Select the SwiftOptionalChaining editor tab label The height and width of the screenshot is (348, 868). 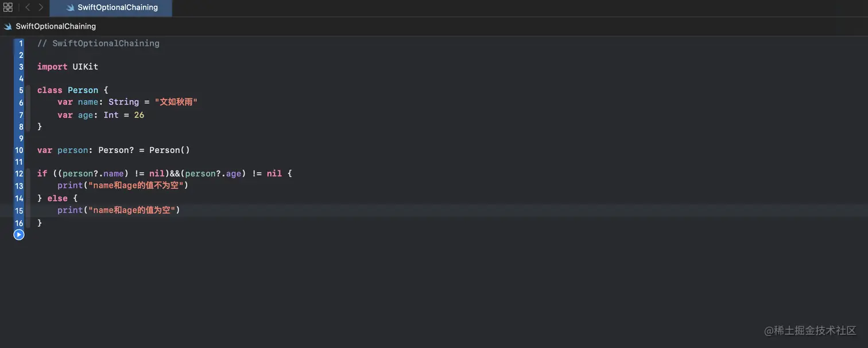click(x=118, y=8)
